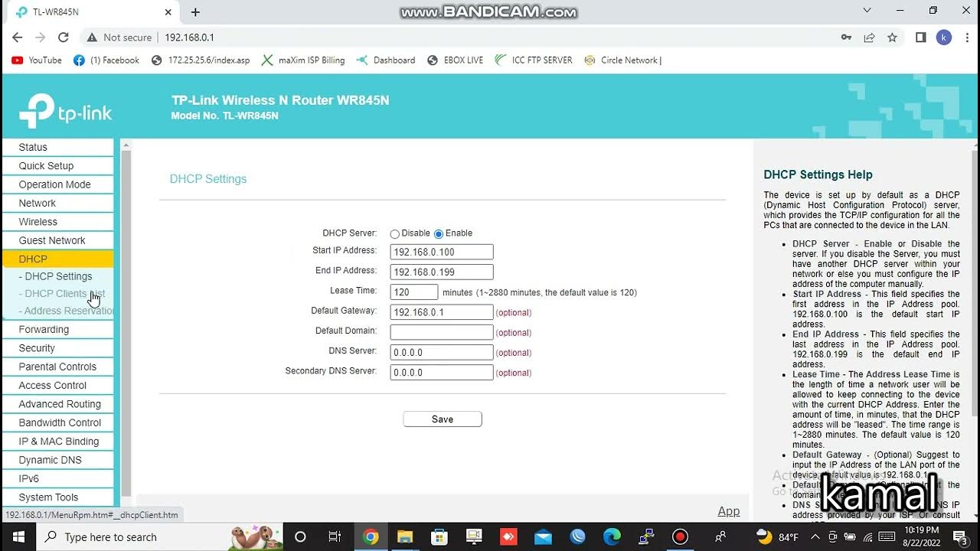This screenshot has height=551, width=980.
Task: Open the Status menu
Action: (x=57, y=147)
